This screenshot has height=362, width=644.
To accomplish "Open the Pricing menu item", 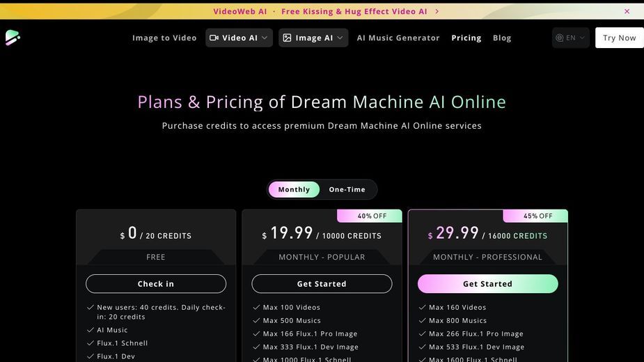I will pyautogui.click(x=466, y=38).
